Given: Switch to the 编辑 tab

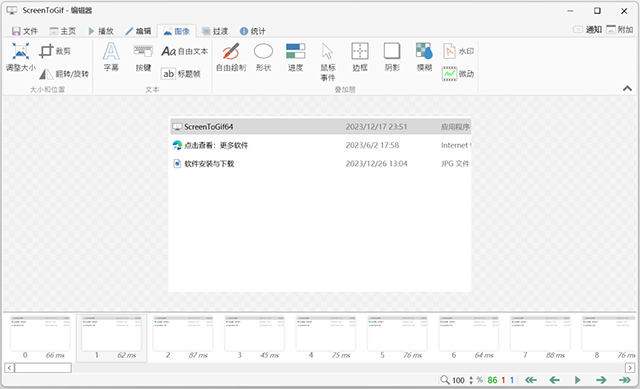Looking at the screenshot, I should point(138,31).
